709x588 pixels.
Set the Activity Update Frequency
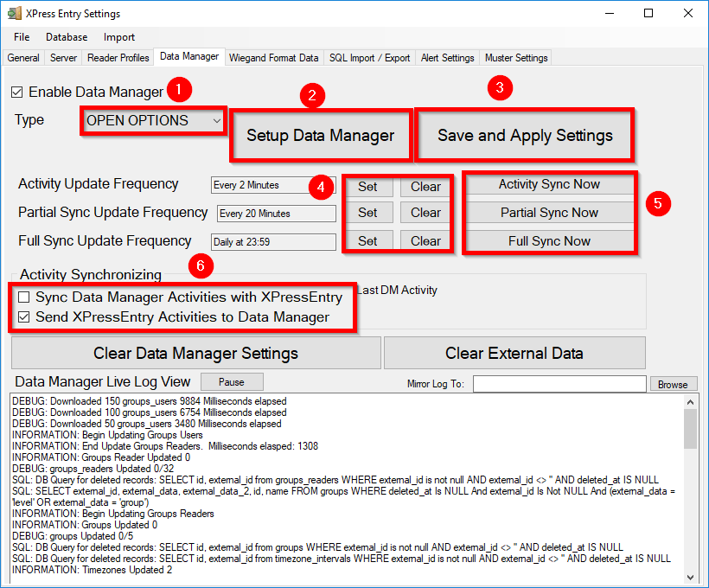click(x=367, y=187)
